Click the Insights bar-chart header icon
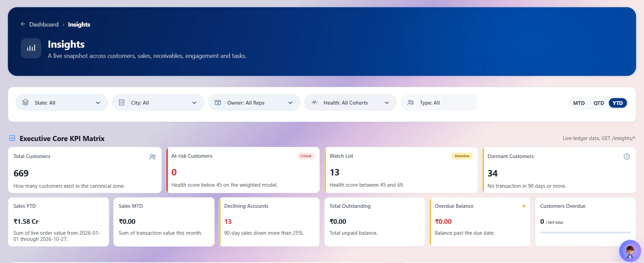The height and width of the screenshot is (263, 644). click(31, 48)
